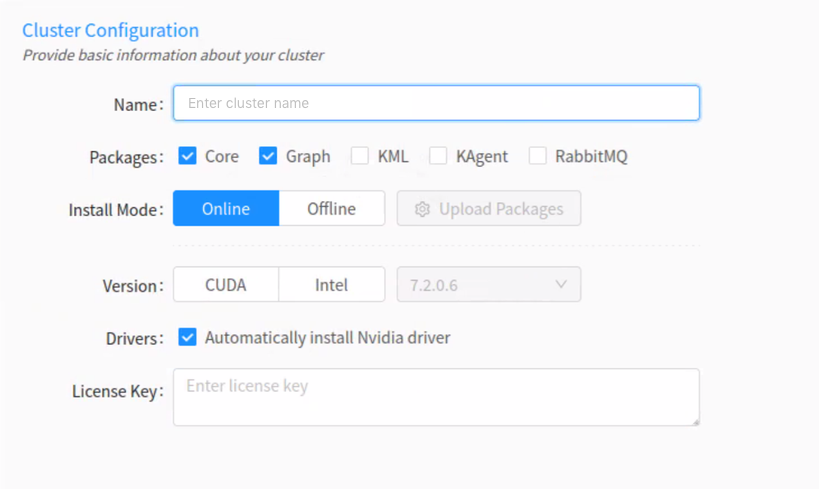
Task: Click the 'RabbitMQ' label text
Action: click(591, 156)
